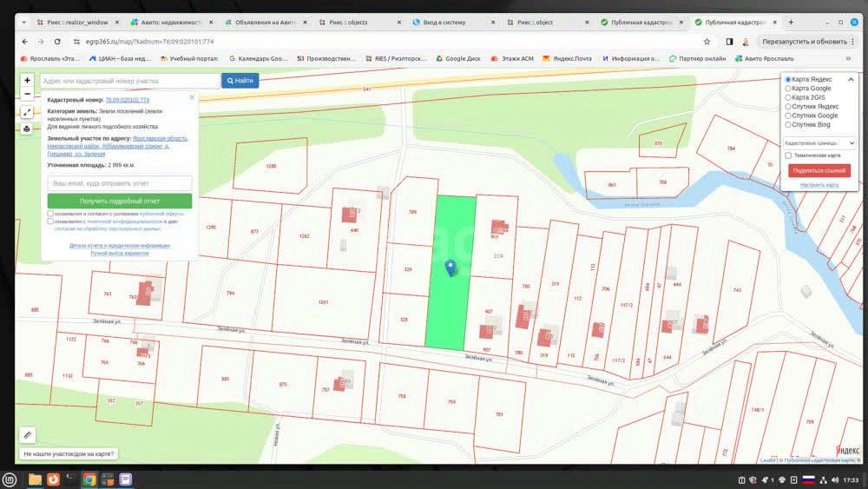This screenshot has width=868, height=489.
Task: Collapse the map layer selection panel
Action: pos(852,79)
